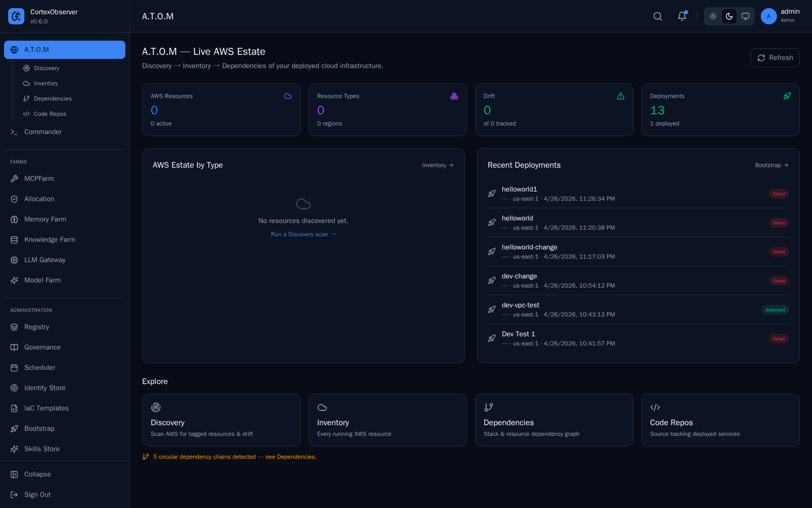Refresh the AWS estate
The width and height of the screenshot is (812, 508).
point(775,58)
